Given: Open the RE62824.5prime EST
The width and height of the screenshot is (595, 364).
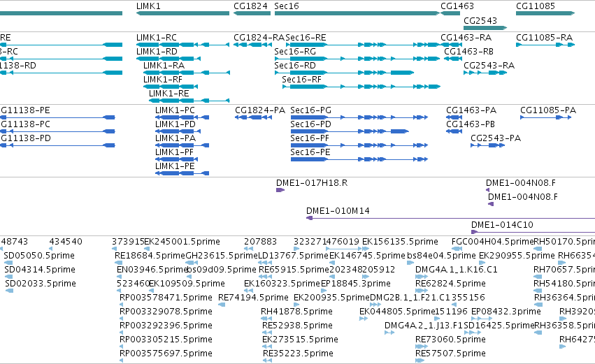Looking at the screenshot, I should (x=421, y=291).
